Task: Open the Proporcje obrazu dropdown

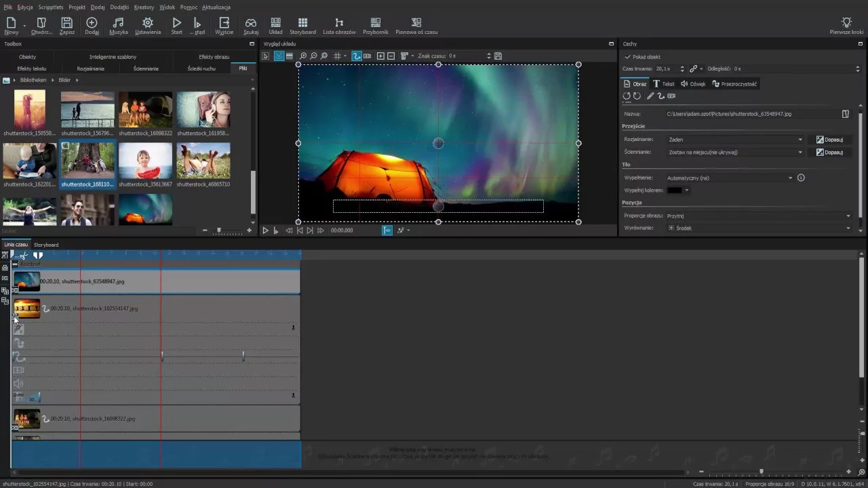Action: coord(757,216)
